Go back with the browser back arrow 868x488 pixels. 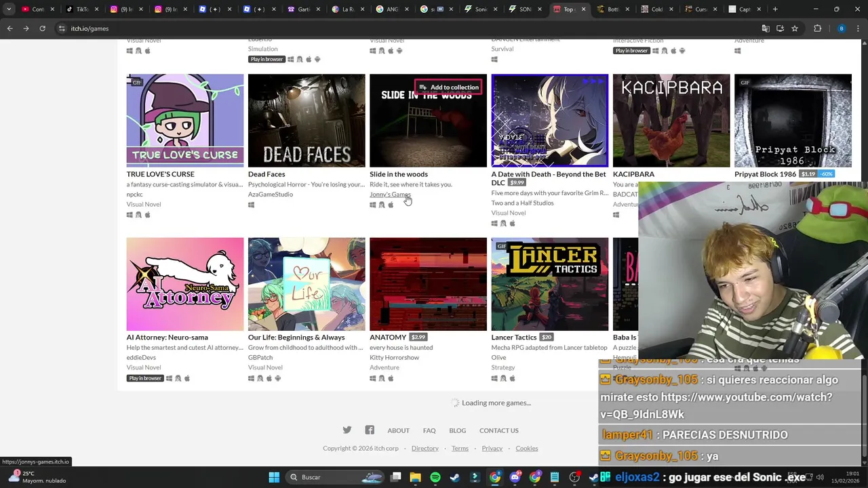pos(9,28)
